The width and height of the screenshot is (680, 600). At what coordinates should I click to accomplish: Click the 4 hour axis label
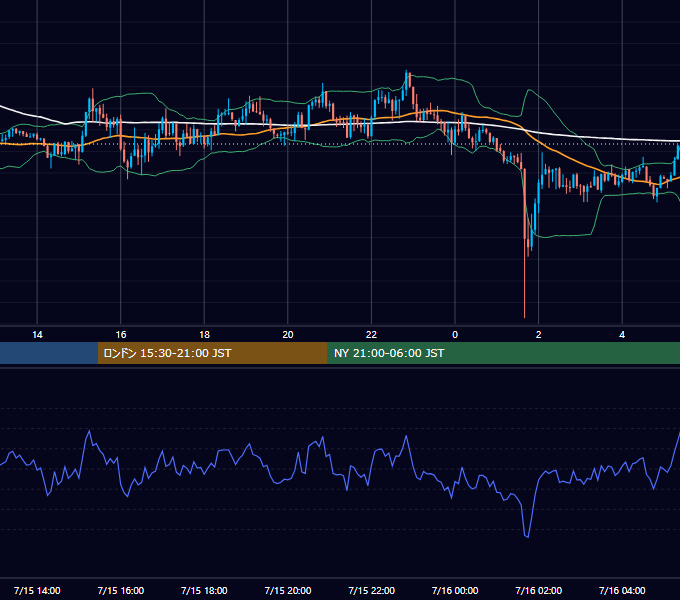pos(622,335)
